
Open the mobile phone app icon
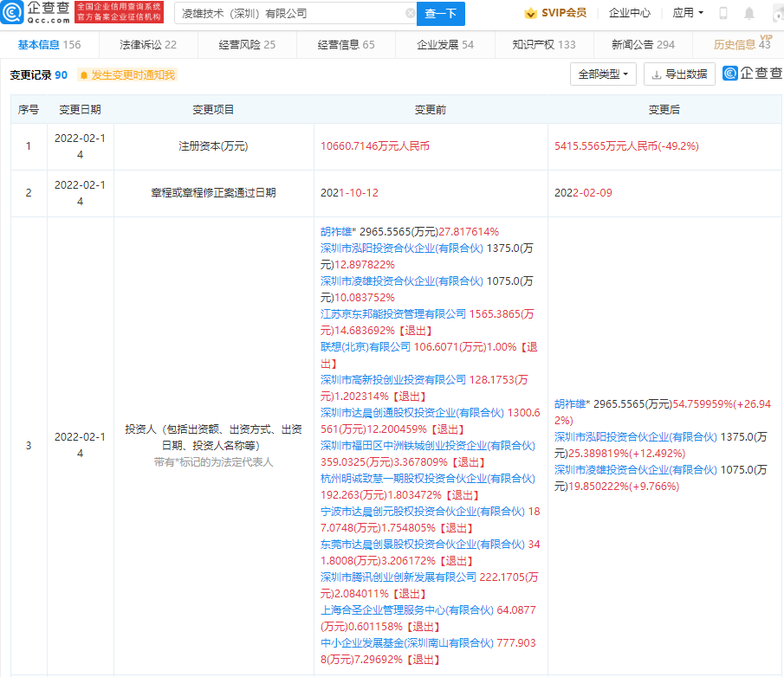(723, 14)
